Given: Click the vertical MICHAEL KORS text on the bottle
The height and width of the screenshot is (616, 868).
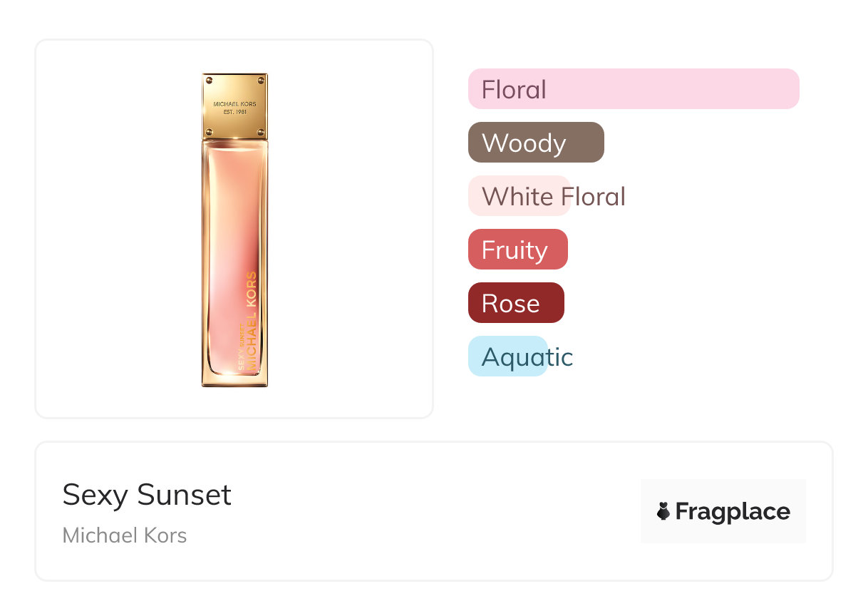Looking at the screenshot, I should pos(251,321).
